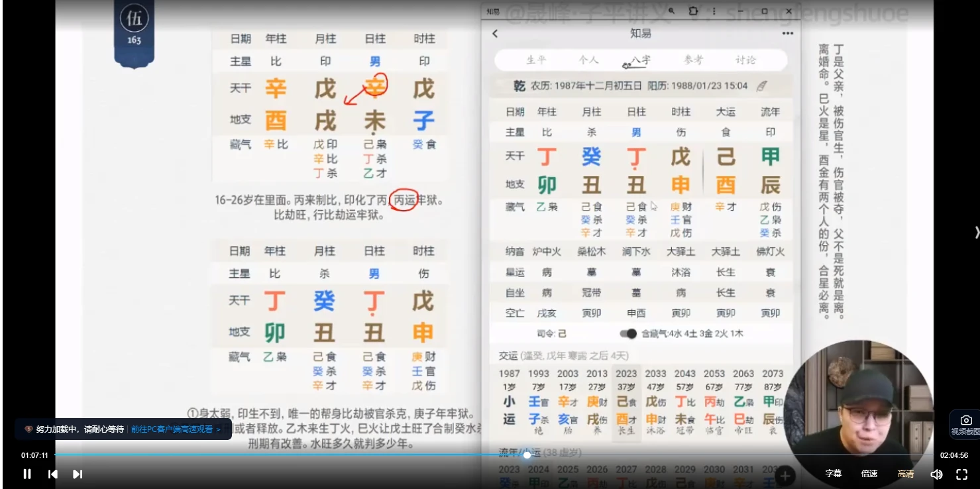Click the feather edit icon beside the birth date

tap(762, 85)
